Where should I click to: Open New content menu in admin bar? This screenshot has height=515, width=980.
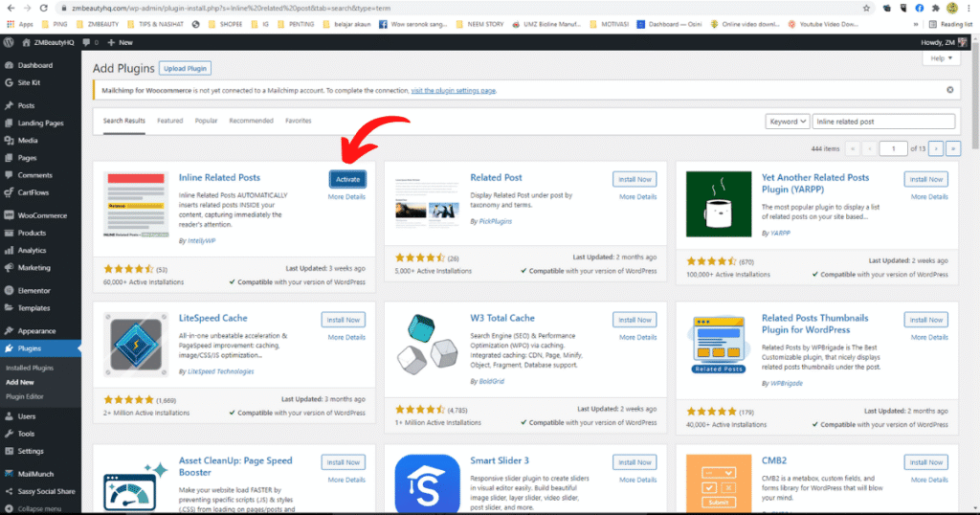pos(120,42)
